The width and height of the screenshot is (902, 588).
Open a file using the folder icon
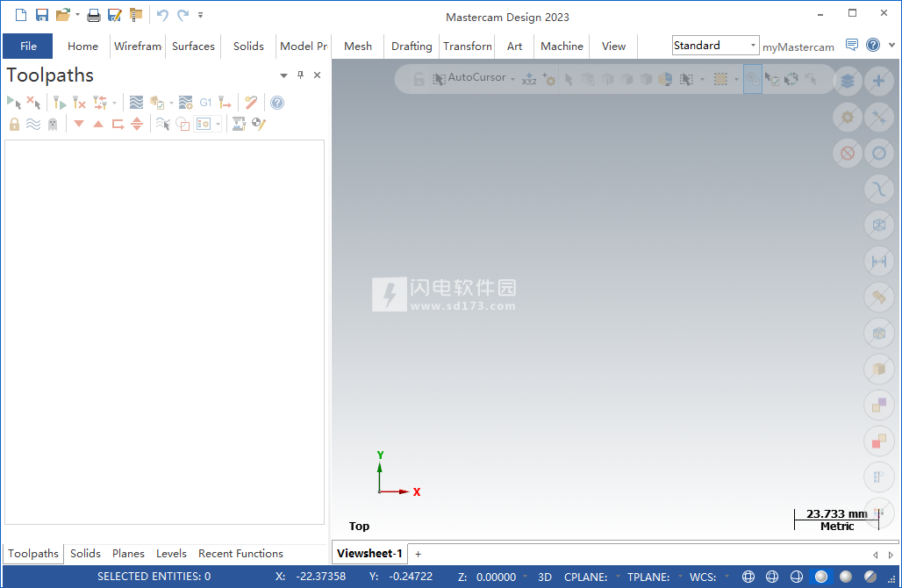point(62,15)
